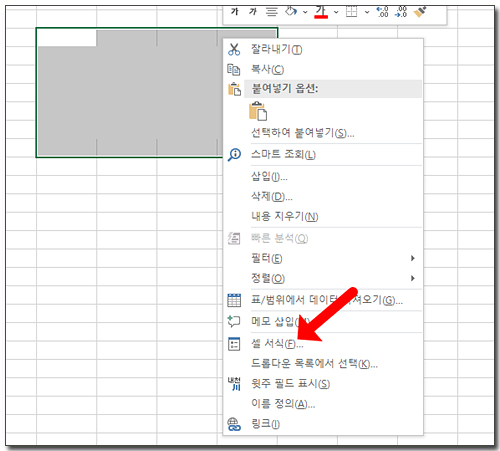Image resolution: width=500 pixels, height=451 pixels.
Task: Click the table icon for 표/범위에서 데이터 가져오기
Action: pos(234,300)
